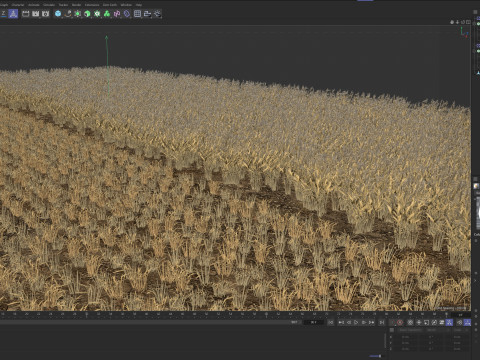
Task: Open the Animate menu
Action: pyautogui.click(x=34, y=5)
